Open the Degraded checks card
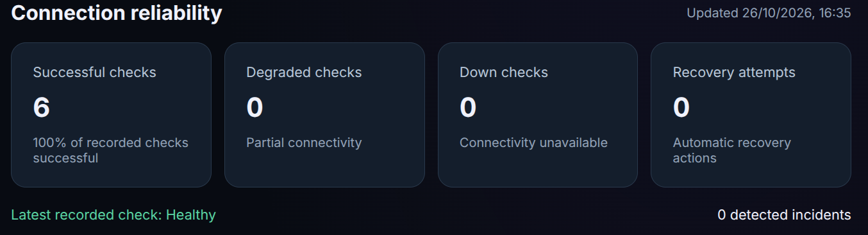 (x=324, y=115)
